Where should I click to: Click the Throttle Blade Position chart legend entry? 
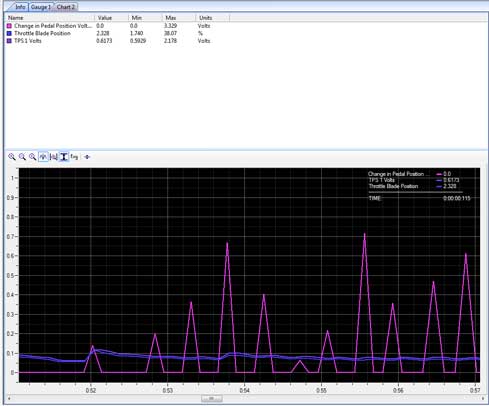click(x=412, y=186)
